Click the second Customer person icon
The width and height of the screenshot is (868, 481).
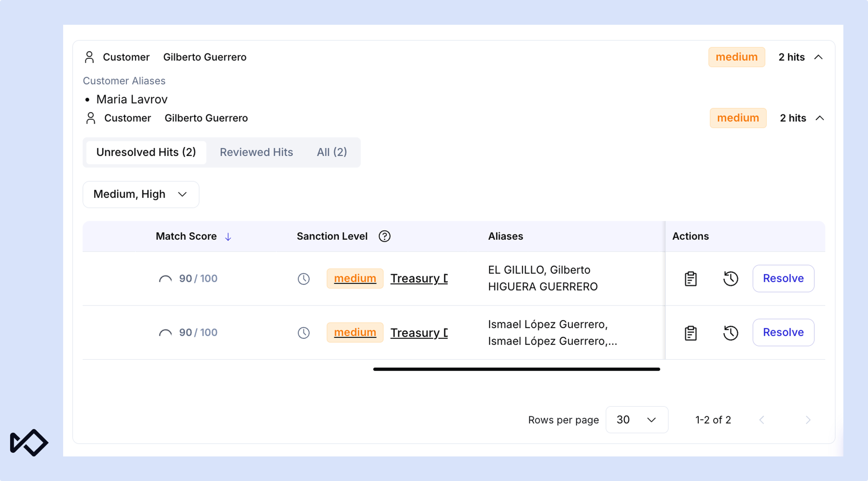point(91,118)
